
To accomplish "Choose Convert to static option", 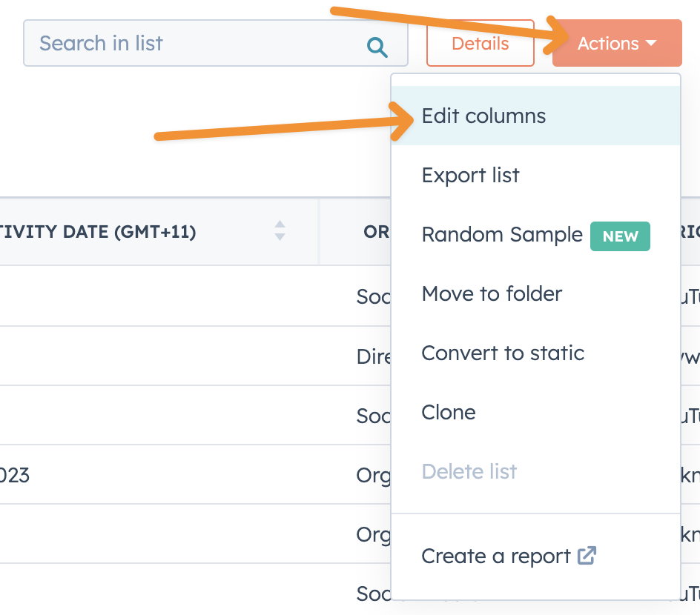I will tap(503, 353).
